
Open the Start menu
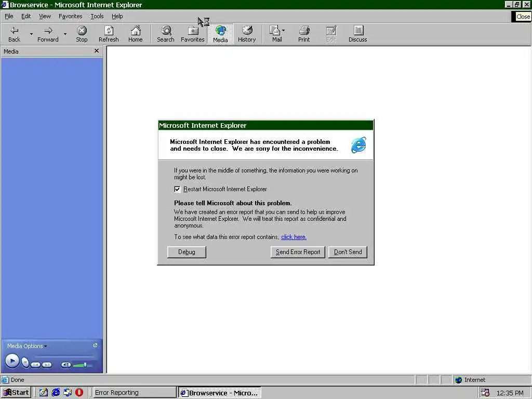(x=16, y=393)
